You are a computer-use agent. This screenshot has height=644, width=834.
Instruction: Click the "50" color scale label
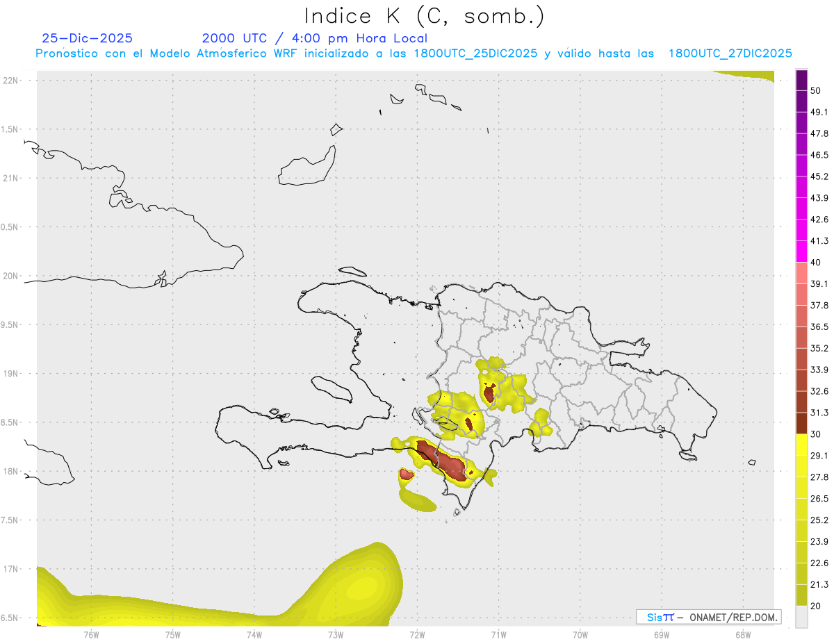pos(816,90)
